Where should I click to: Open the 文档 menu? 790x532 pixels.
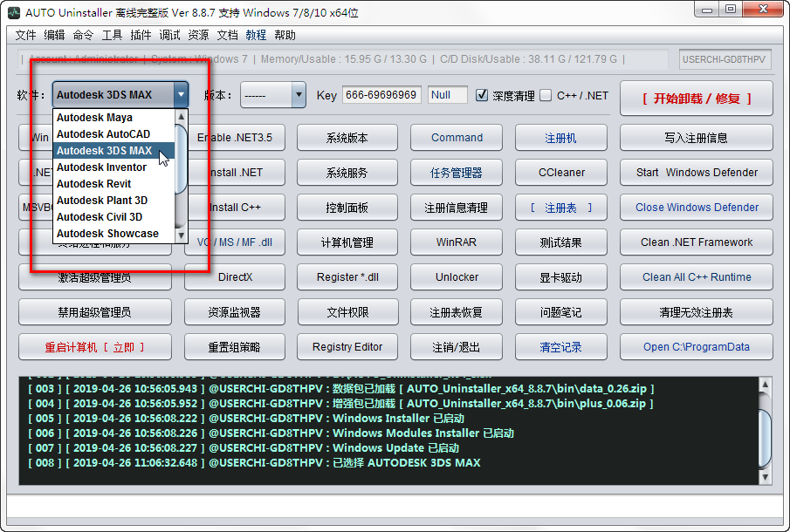[227, 35]
